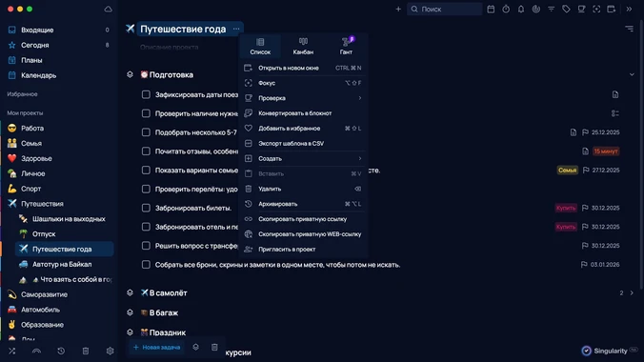Viewport: 644px width, 362px height.
Task: Choose Архивировать in the context menu
Action: (x=303, y=204)
